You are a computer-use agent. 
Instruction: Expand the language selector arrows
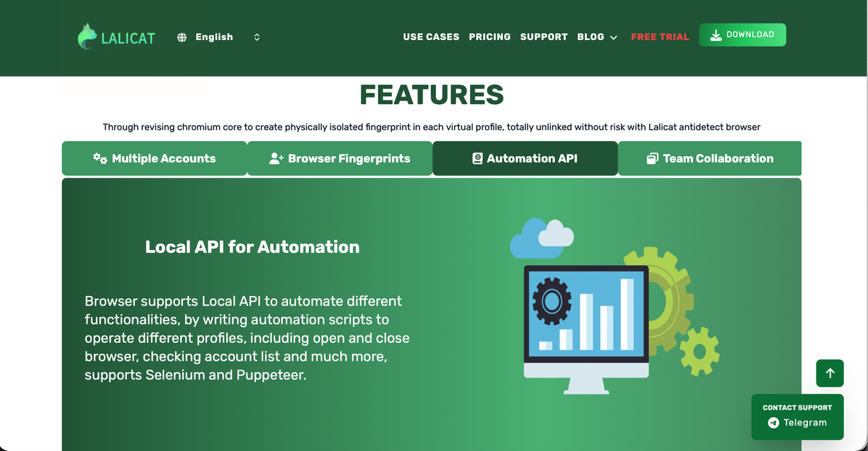pyautogui.click(x=257, y=37)
